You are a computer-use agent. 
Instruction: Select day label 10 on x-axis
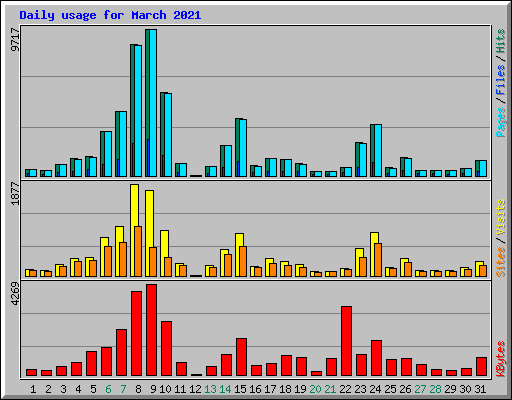165,389
